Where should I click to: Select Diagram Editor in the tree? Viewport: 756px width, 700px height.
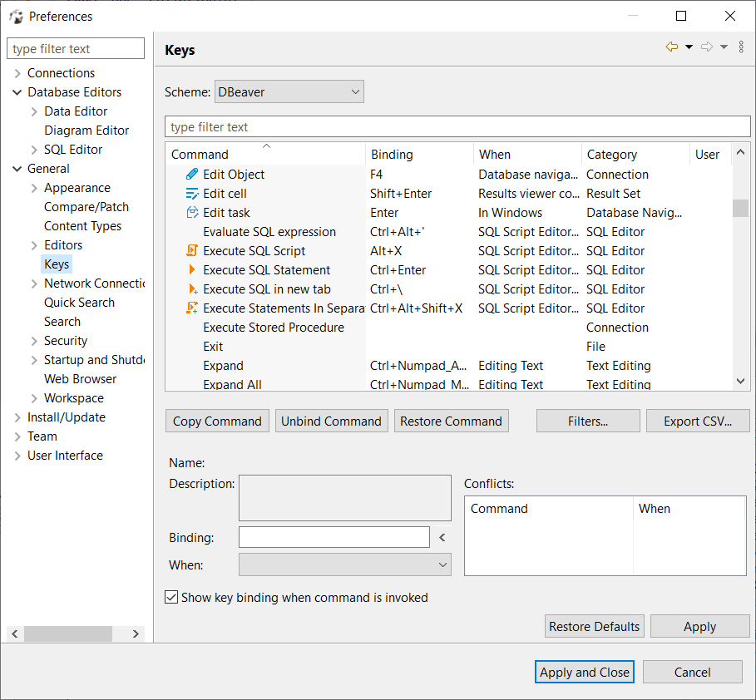coord(86,131)
